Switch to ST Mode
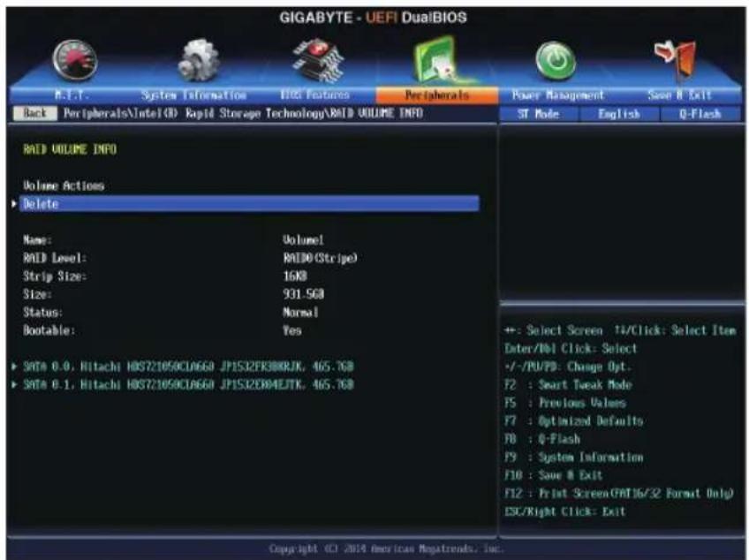The height and width of the screenshot is (560, 749). 539,114
